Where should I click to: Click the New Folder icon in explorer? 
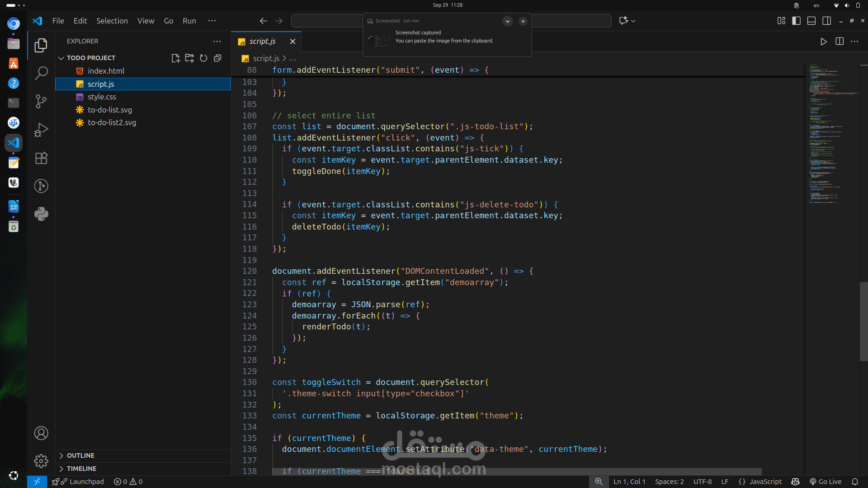[189, 58]
